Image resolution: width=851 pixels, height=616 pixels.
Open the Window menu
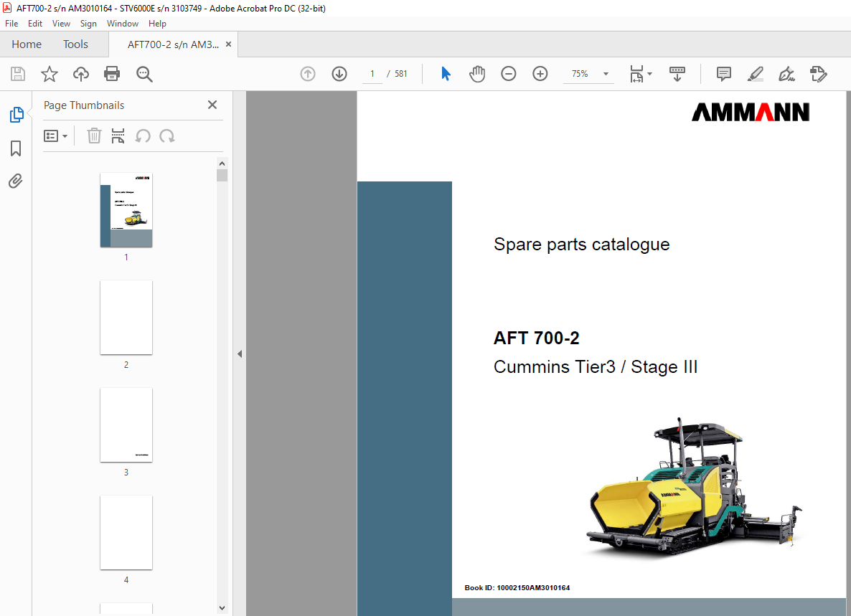pyautogui.click(x=122, y=24)
